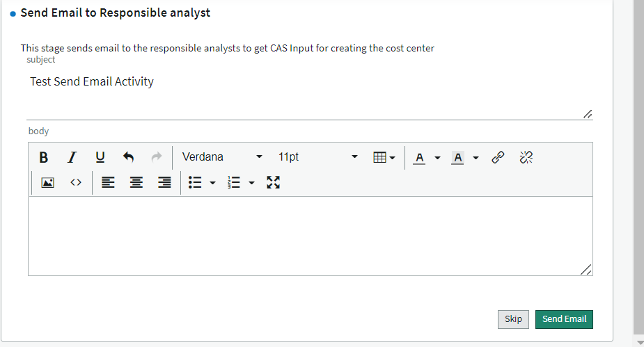Screen dimensions: 644x347
Task: Center align the text
Action: tap(136, 182)
